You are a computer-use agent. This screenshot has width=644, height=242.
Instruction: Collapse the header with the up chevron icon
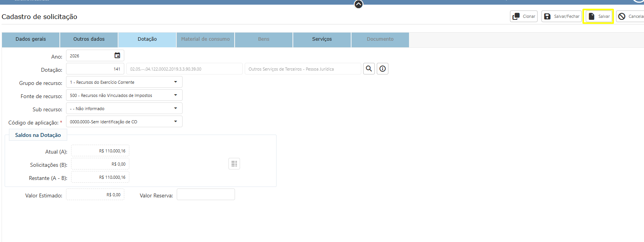[359, 4]
